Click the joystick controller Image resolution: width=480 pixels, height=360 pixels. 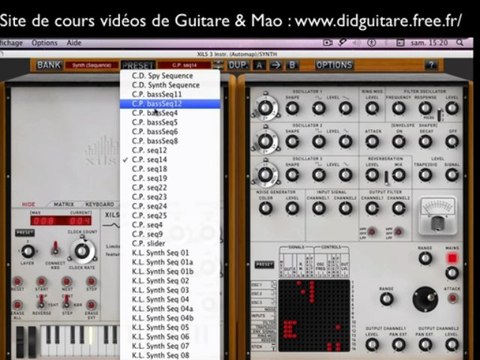coord(425,299)
